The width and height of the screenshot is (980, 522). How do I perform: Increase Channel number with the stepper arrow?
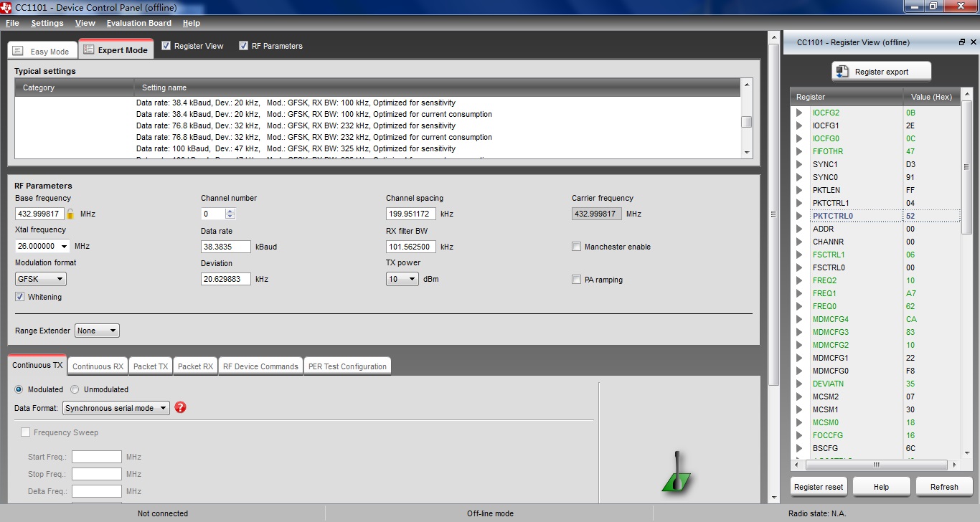(x=230, y=211)
